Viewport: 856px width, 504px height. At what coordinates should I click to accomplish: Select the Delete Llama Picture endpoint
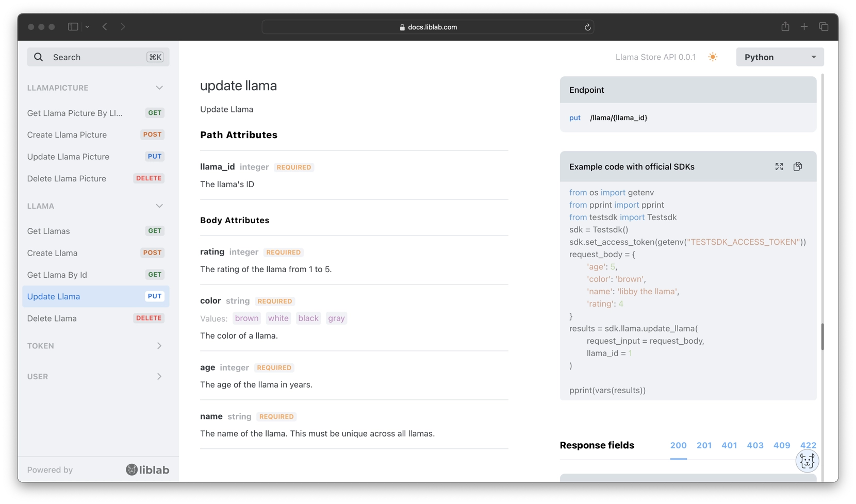[x=67, y=178]
